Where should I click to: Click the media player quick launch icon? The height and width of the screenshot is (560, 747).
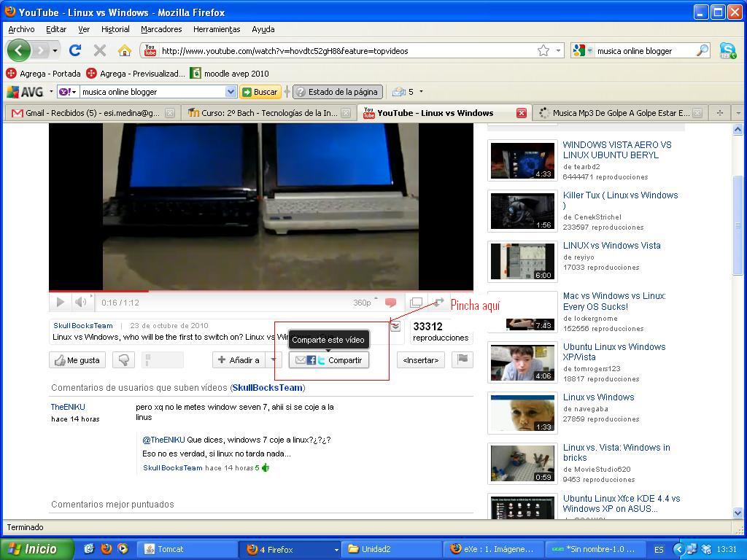point(123,548)
